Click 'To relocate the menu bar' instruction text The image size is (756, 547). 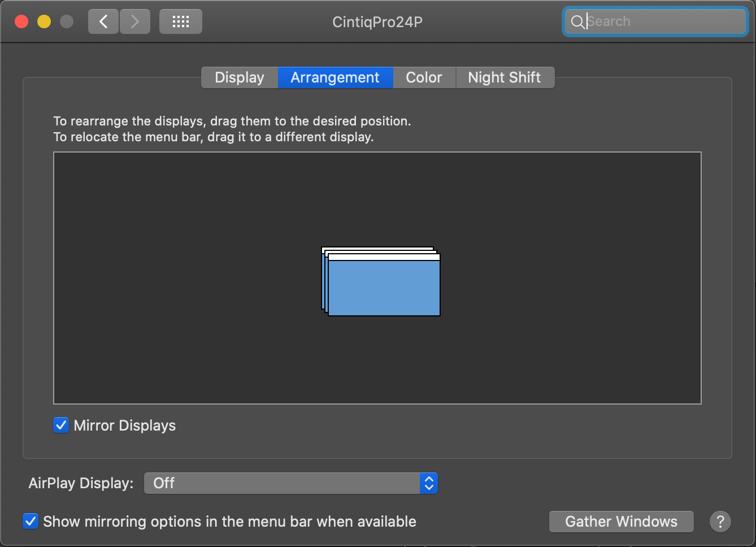[214, 137]
